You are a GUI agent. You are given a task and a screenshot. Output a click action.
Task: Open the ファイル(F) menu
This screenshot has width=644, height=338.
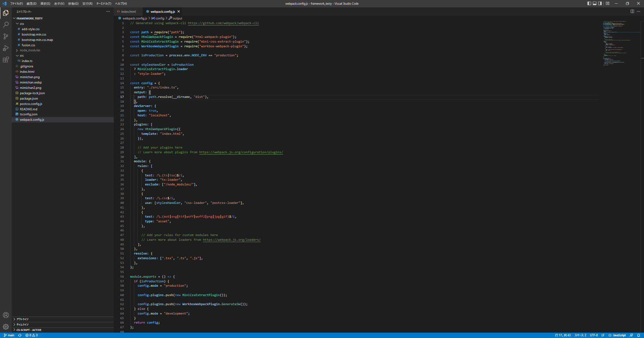(x=16, y=4)
